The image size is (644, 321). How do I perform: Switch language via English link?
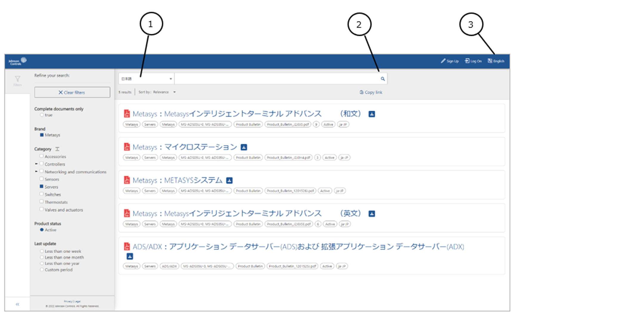pyautogui.click(x=496, y=61)
